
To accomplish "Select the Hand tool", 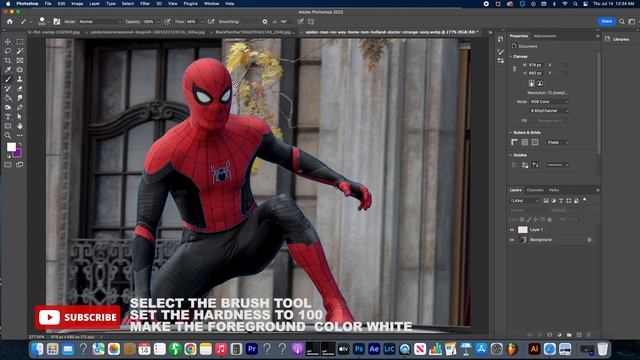I will click(20, 126).
